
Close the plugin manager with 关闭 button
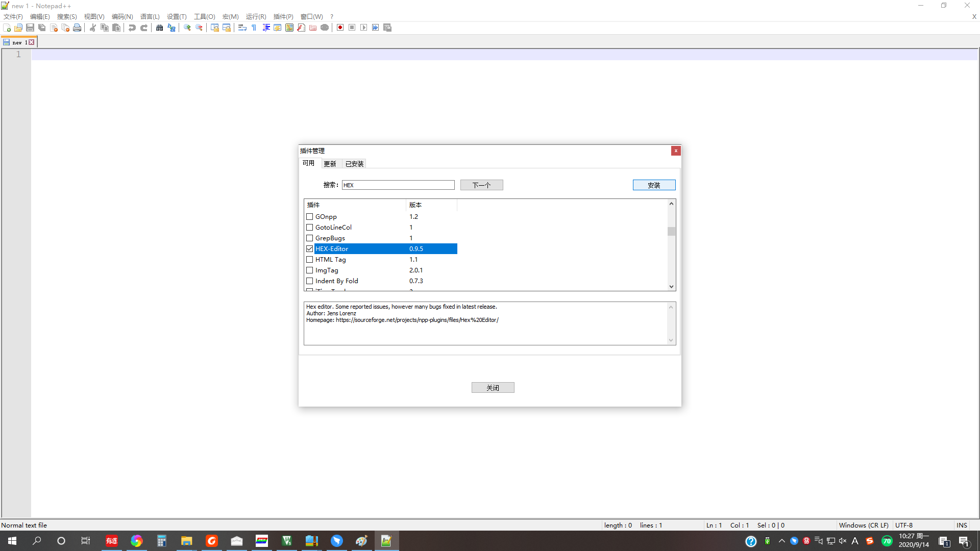click(493, 387)
